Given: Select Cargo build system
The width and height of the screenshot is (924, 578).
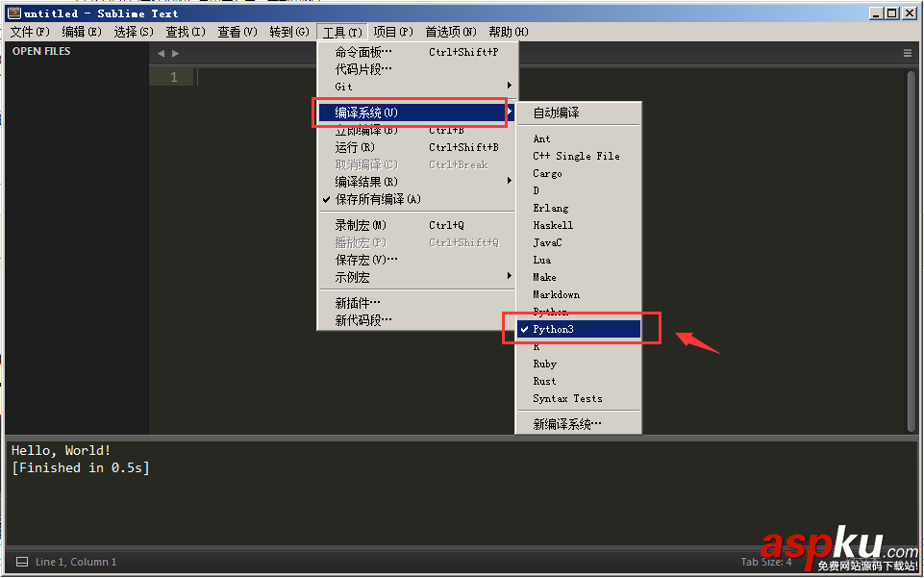Looking at the screenshot, I should tap(579, 173).
